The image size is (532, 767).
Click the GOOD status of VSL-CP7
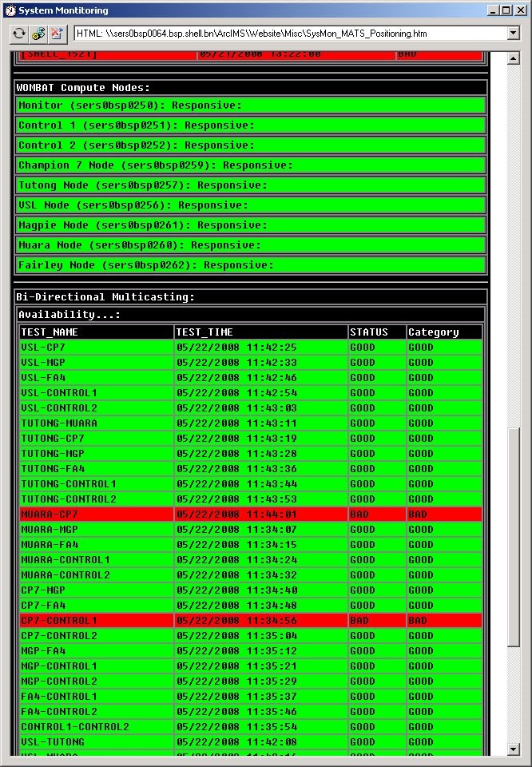tap(363, 348)
